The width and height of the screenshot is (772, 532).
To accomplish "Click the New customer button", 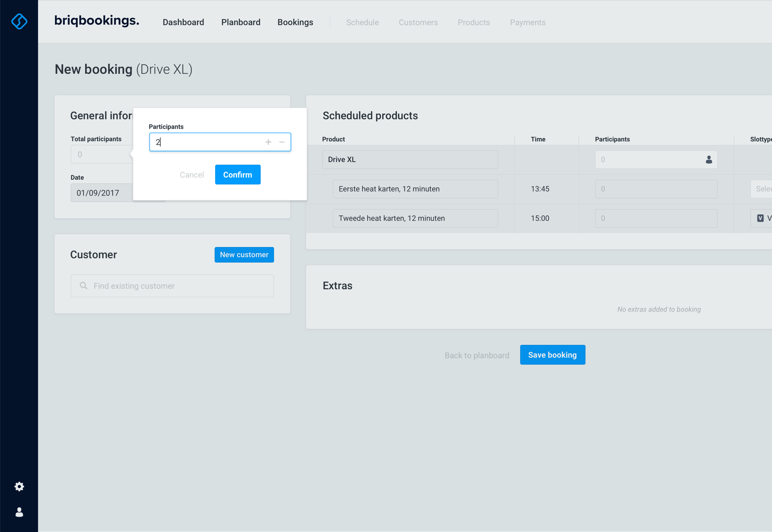I will (244, 255).
